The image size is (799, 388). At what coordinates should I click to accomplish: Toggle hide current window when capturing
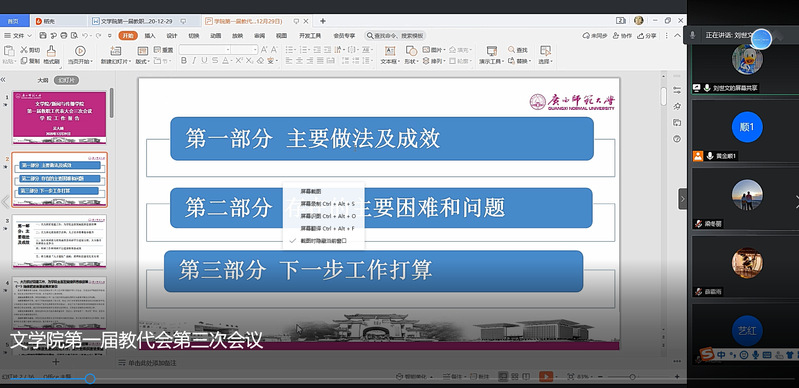(x=323, y=241)
